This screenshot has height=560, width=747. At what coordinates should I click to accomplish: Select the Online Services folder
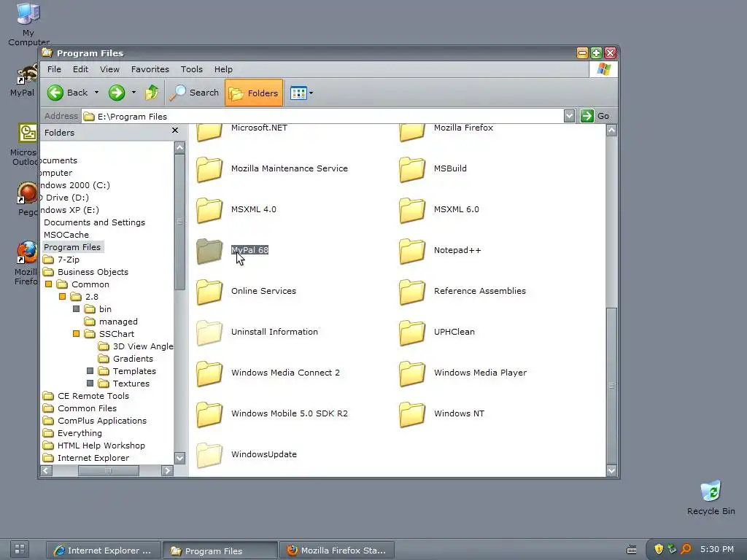pos(247,292)
